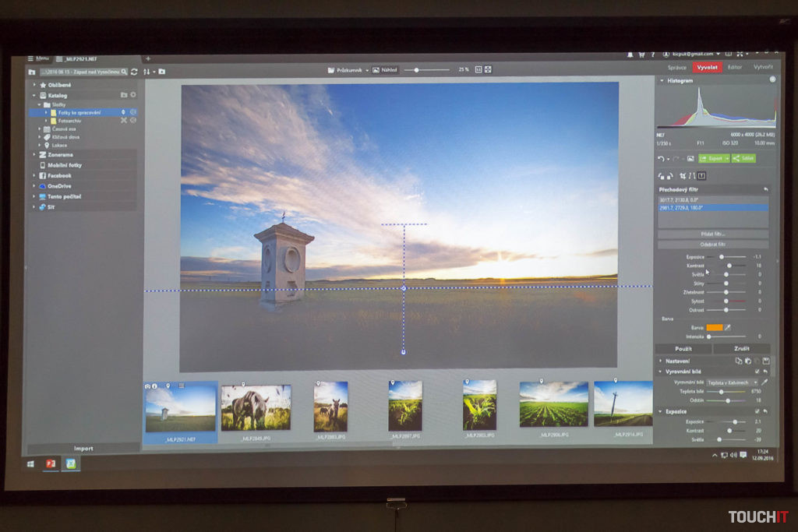This screenshot has height=532, width=798.
Task: Switch to the Editor tab
Action: coord(734,68)
